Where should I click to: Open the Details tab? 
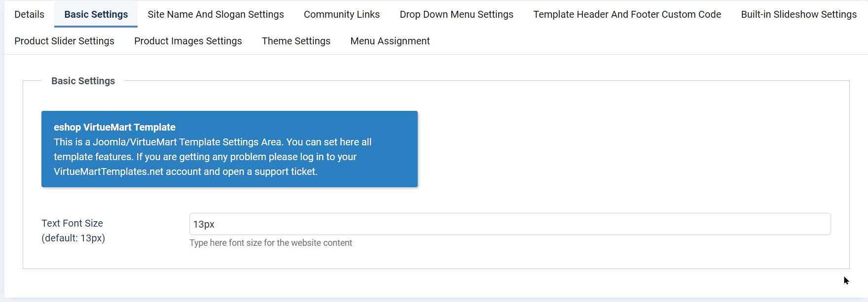click(29, 14)
